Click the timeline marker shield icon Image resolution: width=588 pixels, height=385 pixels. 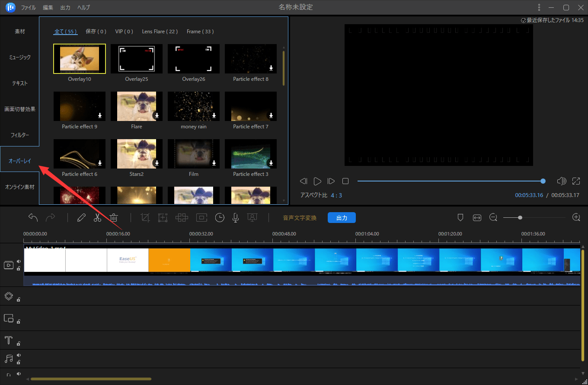point(460,218)
